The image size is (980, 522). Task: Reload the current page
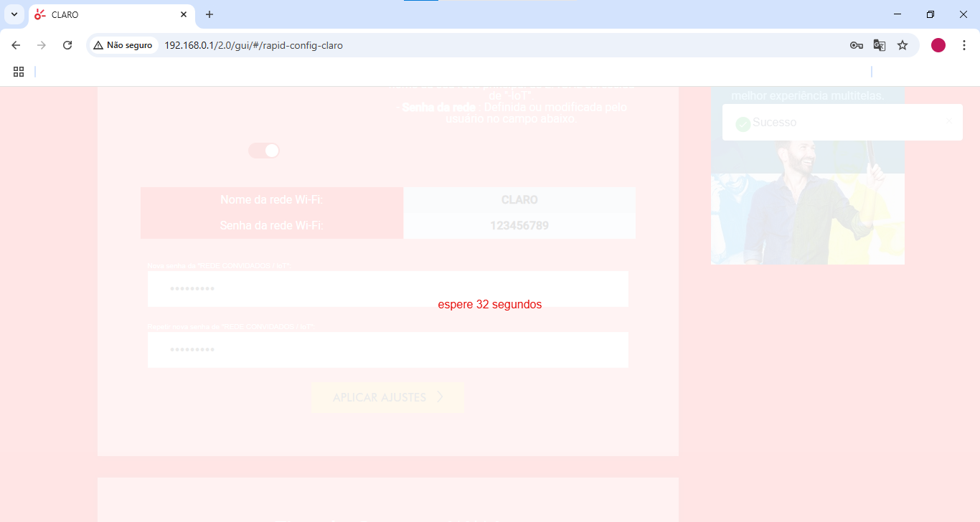(67, 45)
